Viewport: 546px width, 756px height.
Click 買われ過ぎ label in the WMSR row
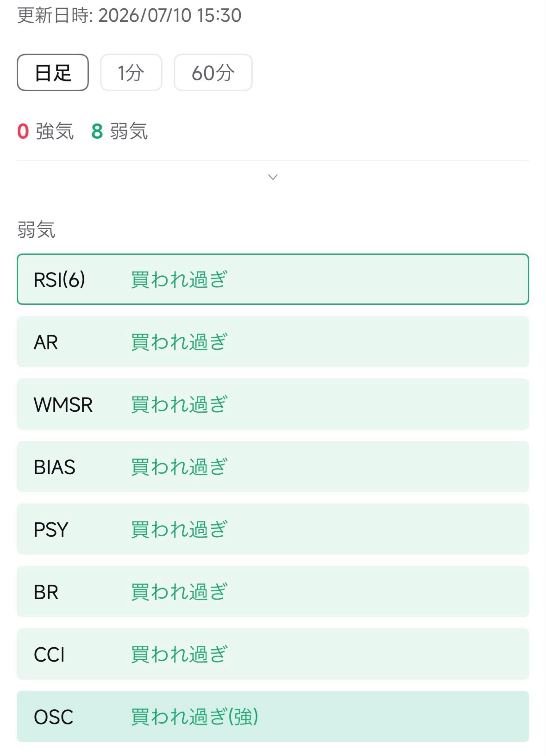(179, 404)
